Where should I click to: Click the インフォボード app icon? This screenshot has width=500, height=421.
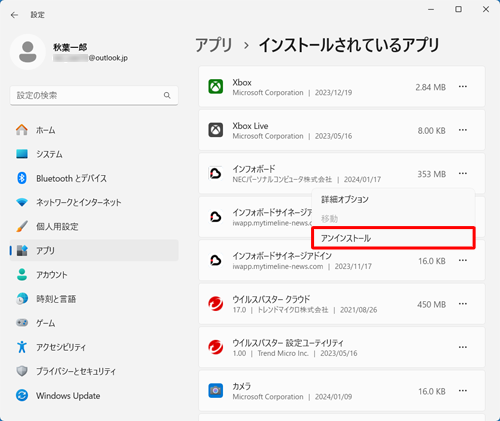[x=216, y=173]
